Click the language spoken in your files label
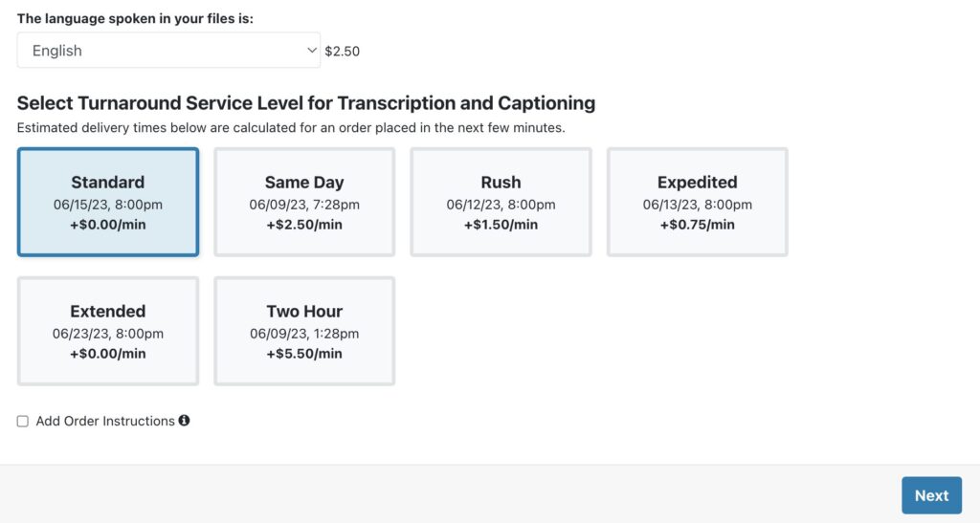The height and width of the screenshot is (523, 980). point(135,18)
